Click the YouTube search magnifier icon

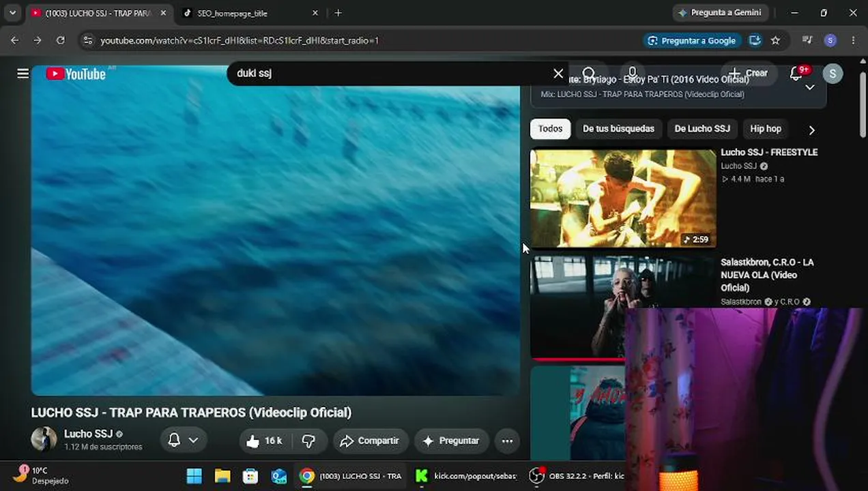pyautogui.click(x=589, y=73)
